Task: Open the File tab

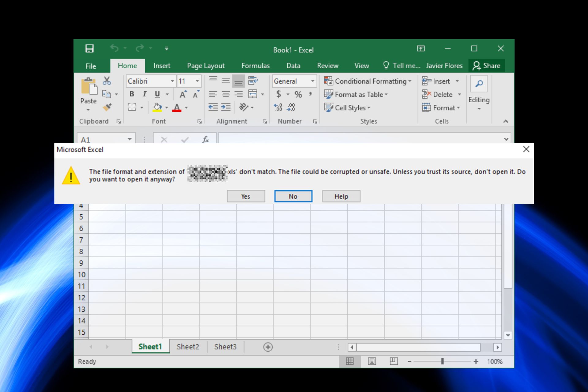Action: [x=91, y=66]
